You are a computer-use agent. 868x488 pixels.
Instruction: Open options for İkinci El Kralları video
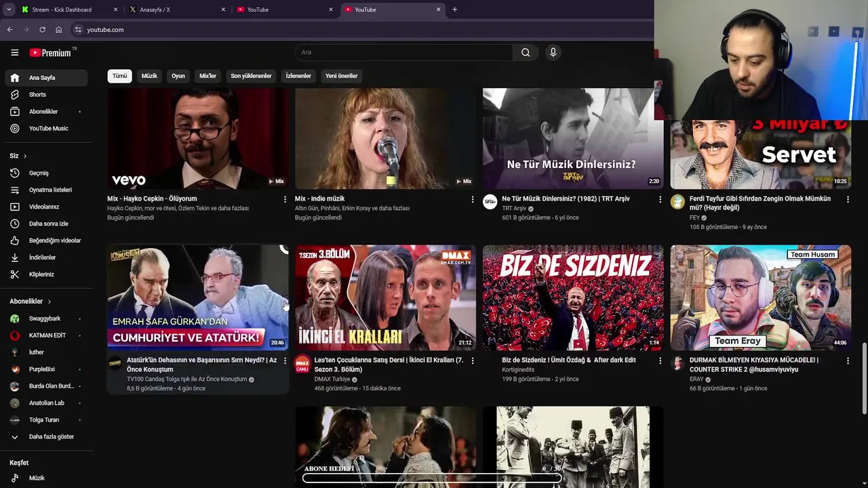pyautogui.click(x=473, y=361)
